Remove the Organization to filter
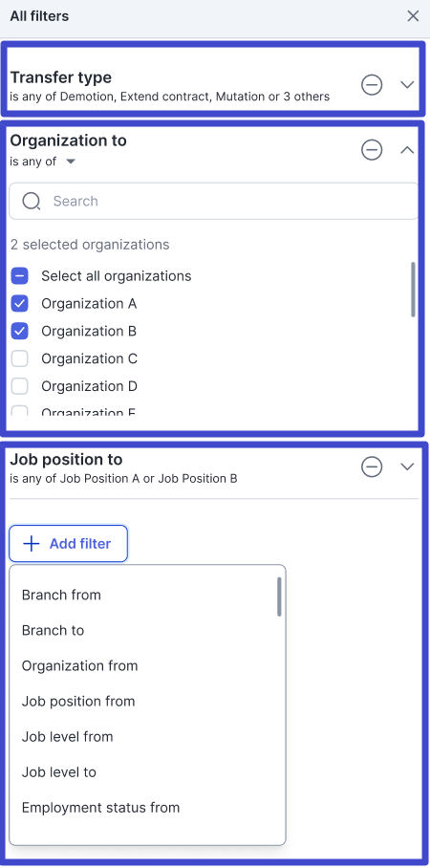Viewport: 430px width, 868px height. [372, 150]
